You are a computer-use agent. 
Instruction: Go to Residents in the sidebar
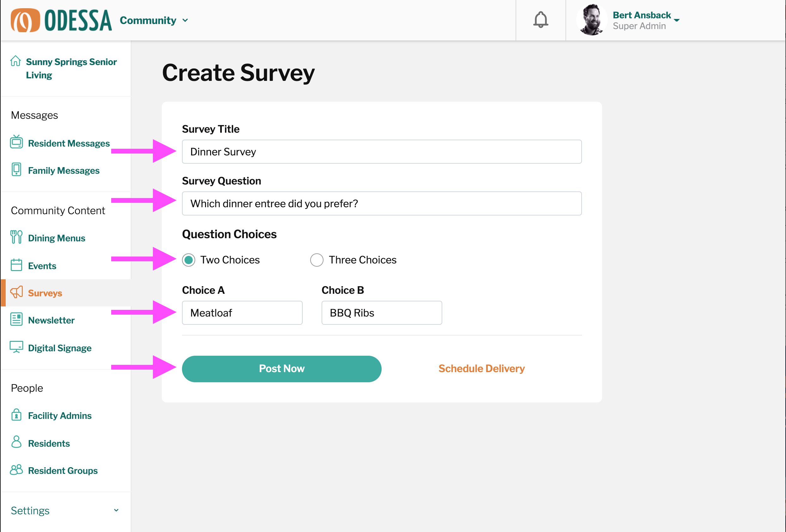49,444
